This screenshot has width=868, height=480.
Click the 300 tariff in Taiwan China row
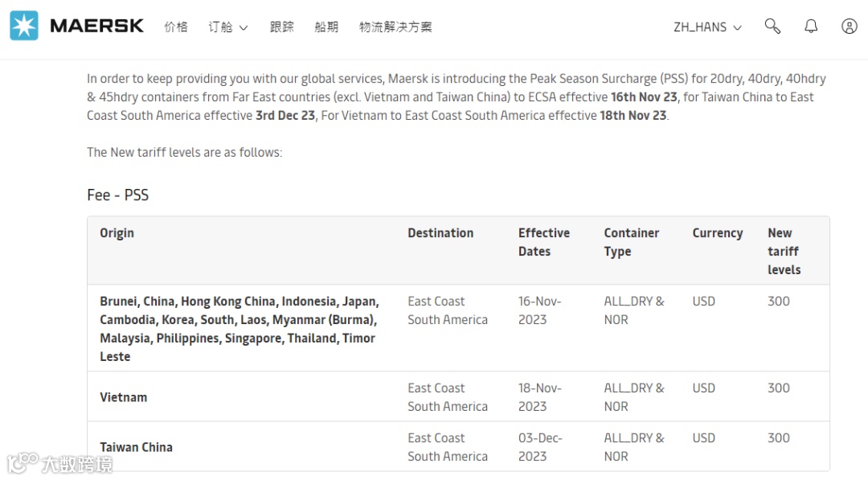pyautogui.click(x=778, y=438)
